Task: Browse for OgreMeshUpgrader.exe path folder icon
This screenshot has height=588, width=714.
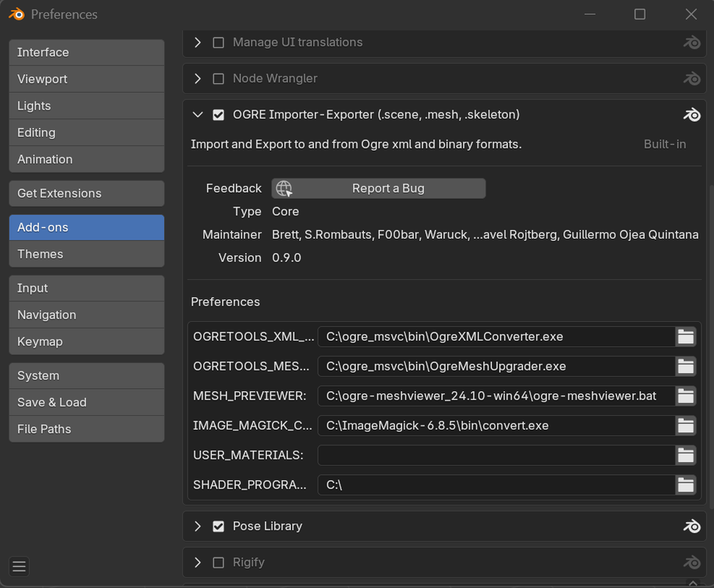Action: 686,366
